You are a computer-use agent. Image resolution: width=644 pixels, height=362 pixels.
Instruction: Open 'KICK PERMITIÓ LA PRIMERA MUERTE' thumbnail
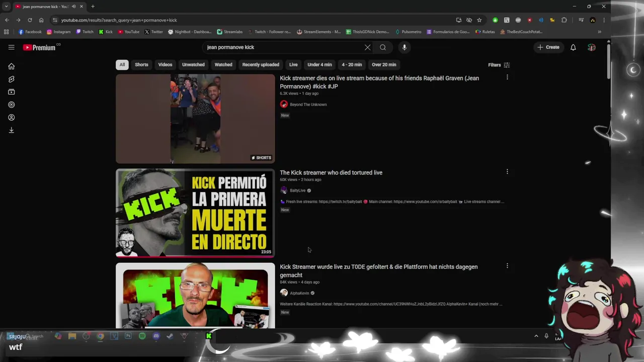195,213
